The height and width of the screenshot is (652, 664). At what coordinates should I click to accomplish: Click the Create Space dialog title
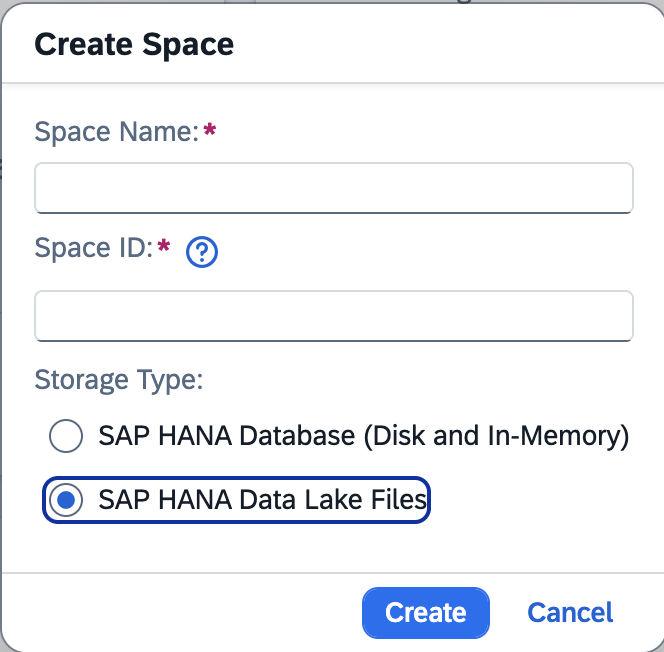(x=134, y=44)
